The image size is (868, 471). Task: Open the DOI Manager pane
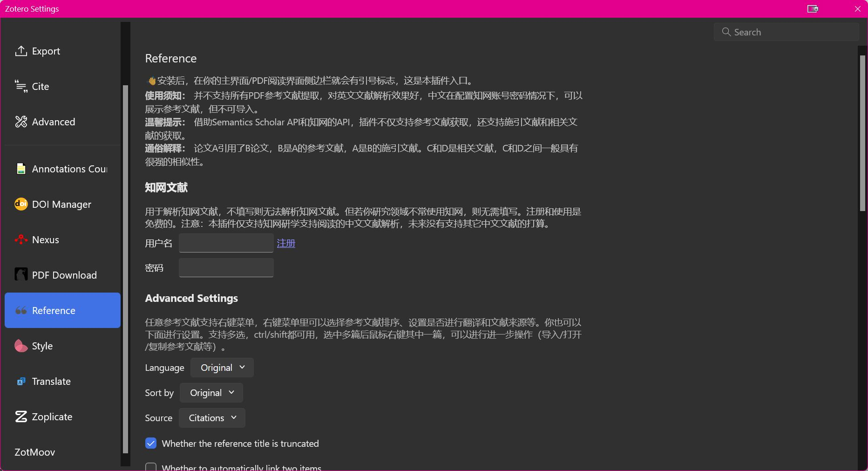click(x=62, y=204)
